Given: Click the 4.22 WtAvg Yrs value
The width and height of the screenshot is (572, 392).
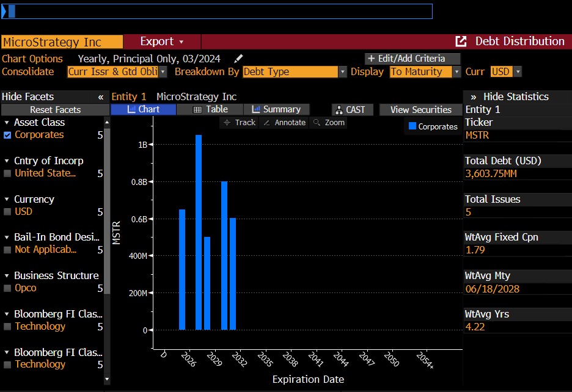Looking at the screenshot, I should 475,327.
